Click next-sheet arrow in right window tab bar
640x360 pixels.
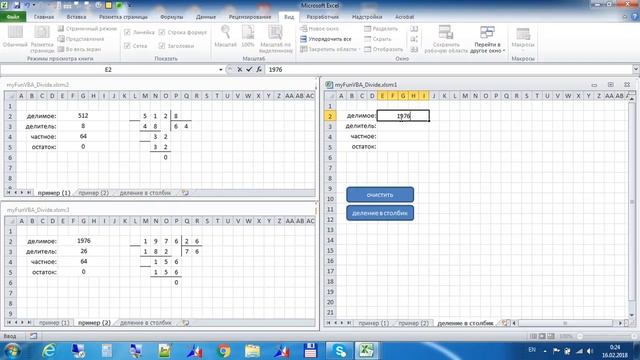click(342, 323)
